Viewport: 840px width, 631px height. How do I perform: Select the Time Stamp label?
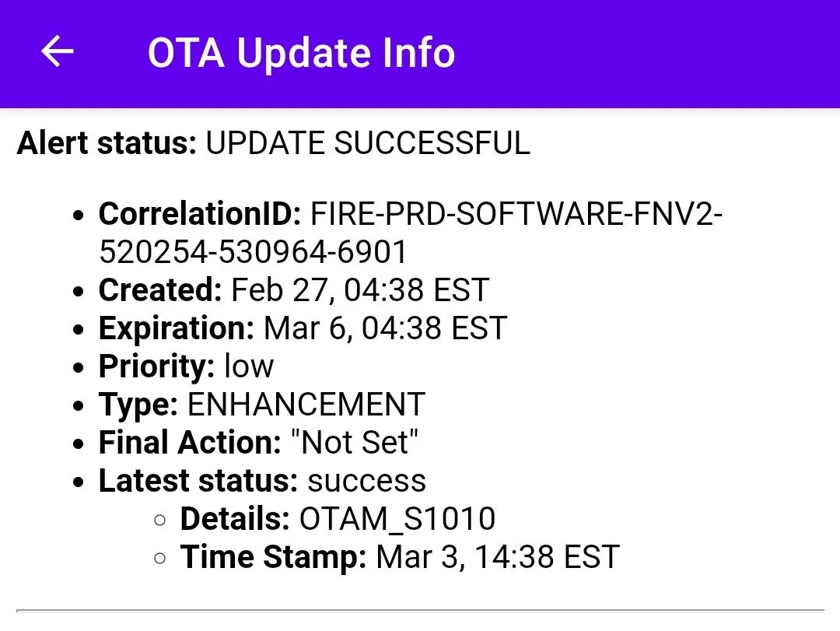273,557
